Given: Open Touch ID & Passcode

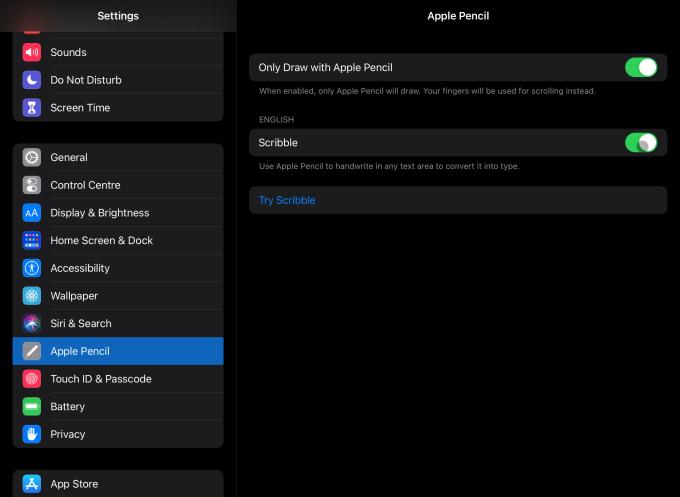Looking at the screenshot, I should click(x=118, y=379).
